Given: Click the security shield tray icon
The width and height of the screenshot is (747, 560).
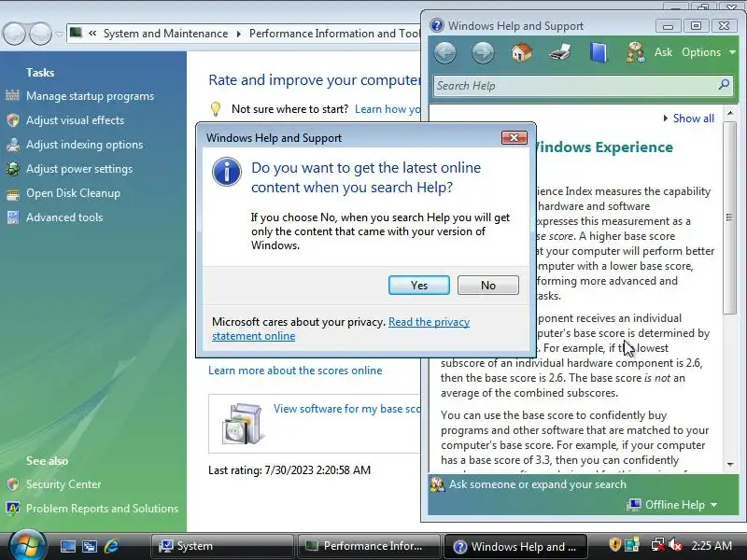Looking at the screenshot, I should [614, 545].
